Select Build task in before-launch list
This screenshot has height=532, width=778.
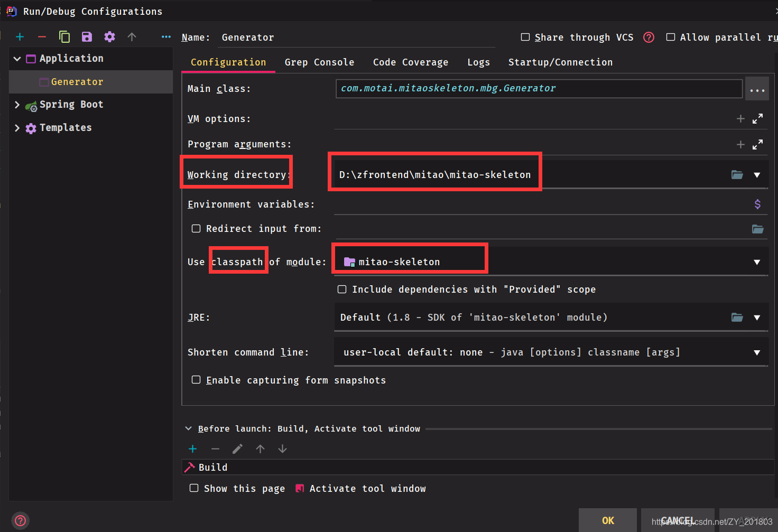pyautogui.click(x=478, y=468)
